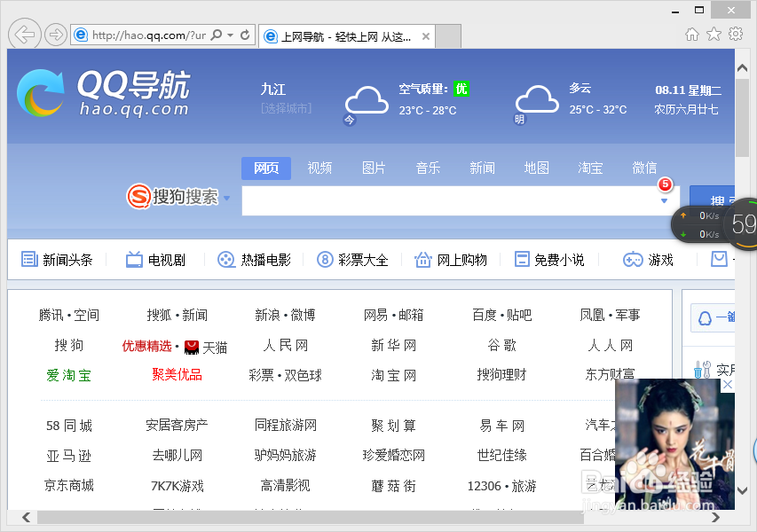Screen dimensions: 757x532
Task: Close the 上网导航 browser tab
Action: (425, 36)
